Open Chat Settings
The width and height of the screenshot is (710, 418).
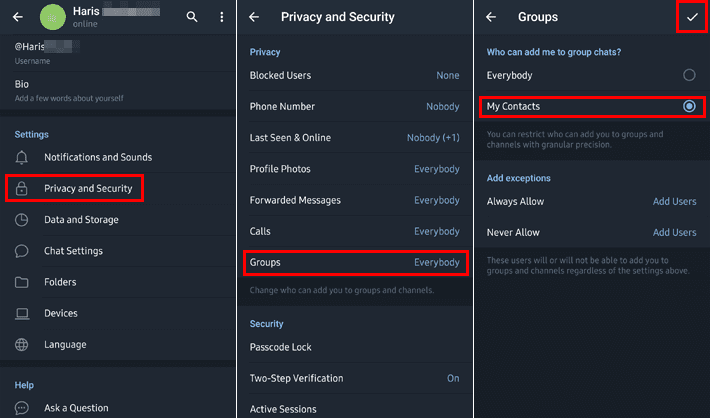pyautogui.click(x=118, y=251)
